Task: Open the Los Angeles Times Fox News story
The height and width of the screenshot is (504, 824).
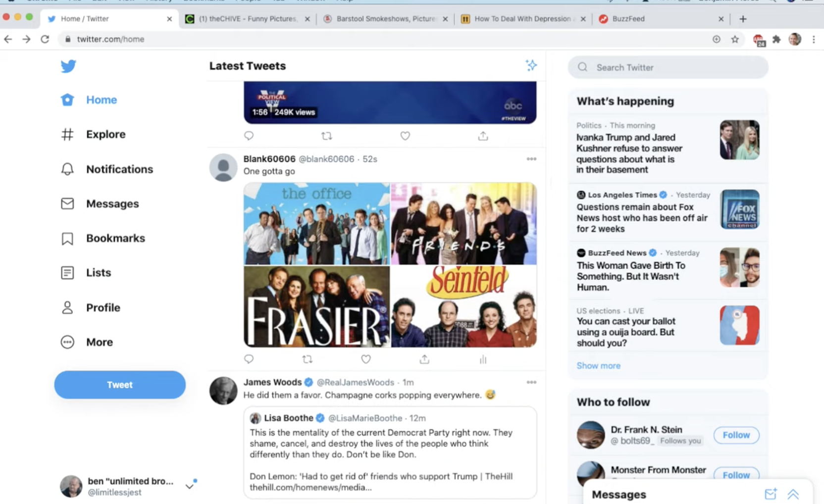Action: [668, 212]
